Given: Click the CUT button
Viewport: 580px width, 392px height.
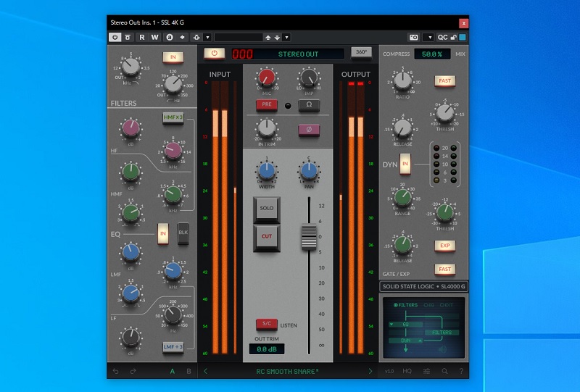Looking at the screenshot, I should (x=266, y=237).
